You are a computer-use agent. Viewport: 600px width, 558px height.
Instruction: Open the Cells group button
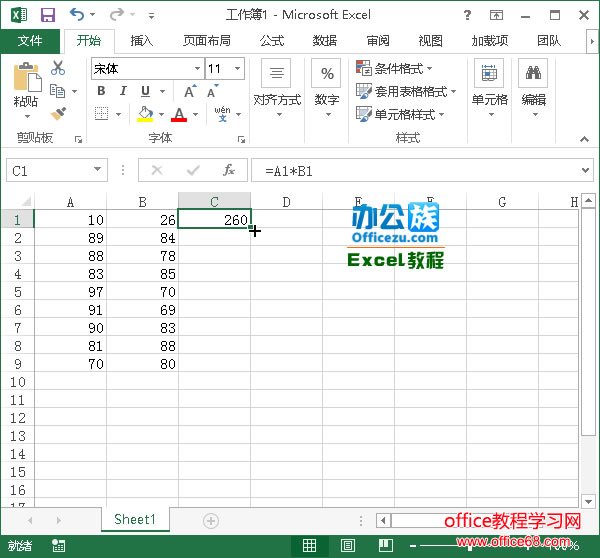489,89
